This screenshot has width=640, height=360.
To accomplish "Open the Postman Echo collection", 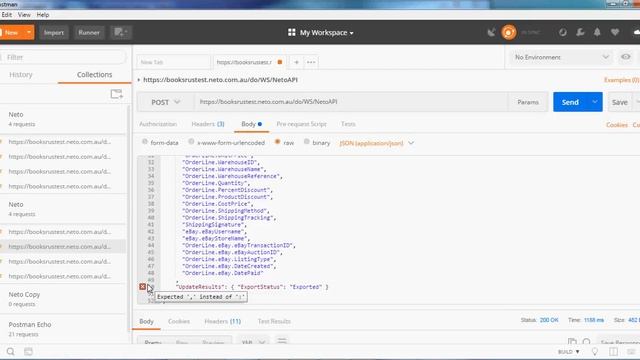I will pos(63,329).
